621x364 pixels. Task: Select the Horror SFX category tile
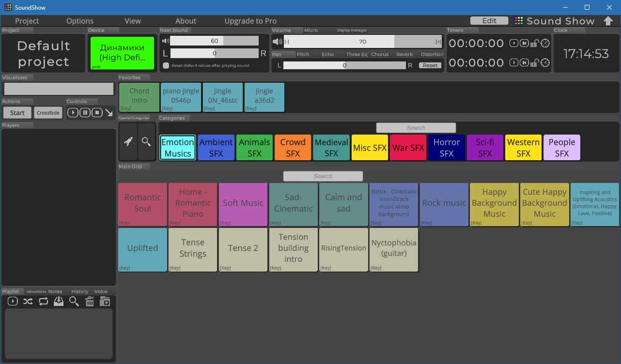coord(446,148)
